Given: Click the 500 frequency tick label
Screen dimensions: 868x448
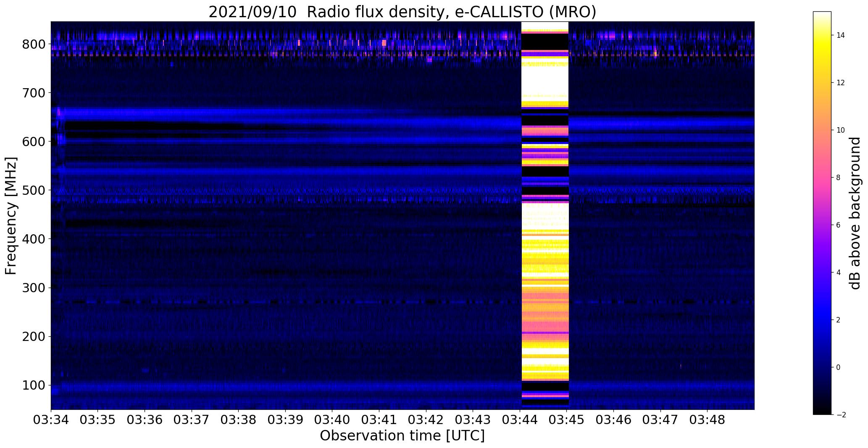Looking at the screenshot, I should click(x=34, y=190).
